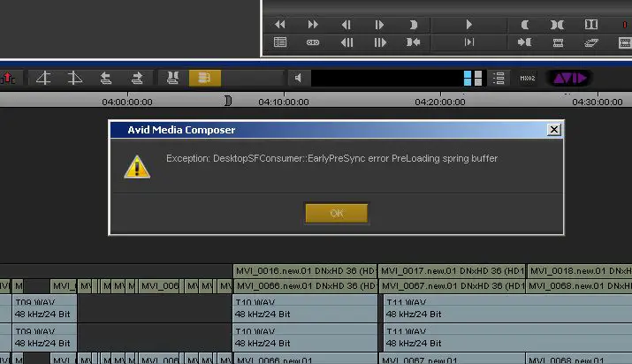Click the Go to OUT icon
Image resolution: width=632 pixels, height=364 pixels.
pos(413,42)
